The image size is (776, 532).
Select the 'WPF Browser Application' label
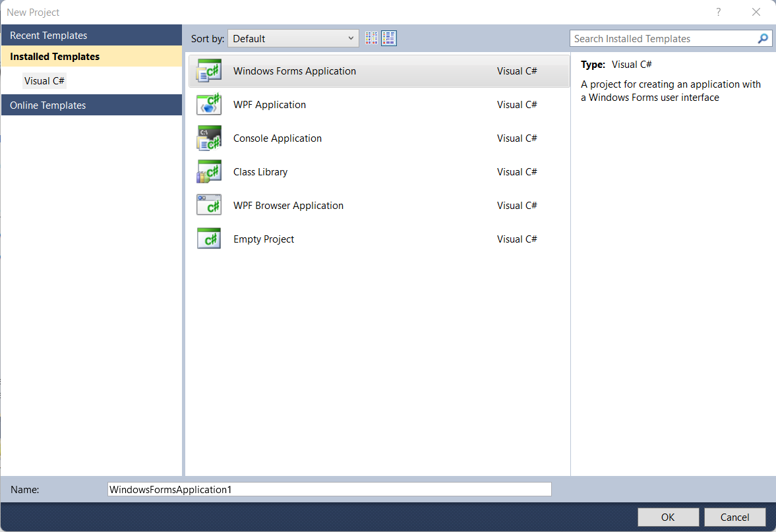[289, 206]
